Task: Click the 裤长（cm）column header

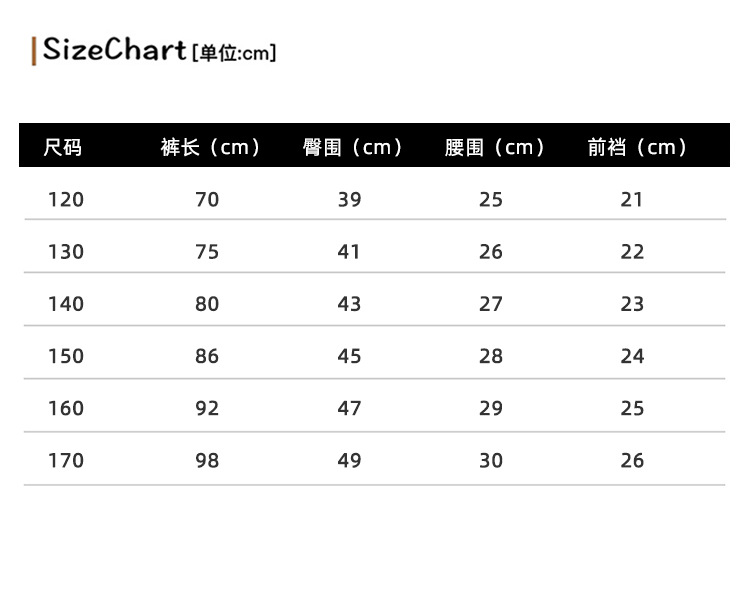Action: tap(212, 148)
